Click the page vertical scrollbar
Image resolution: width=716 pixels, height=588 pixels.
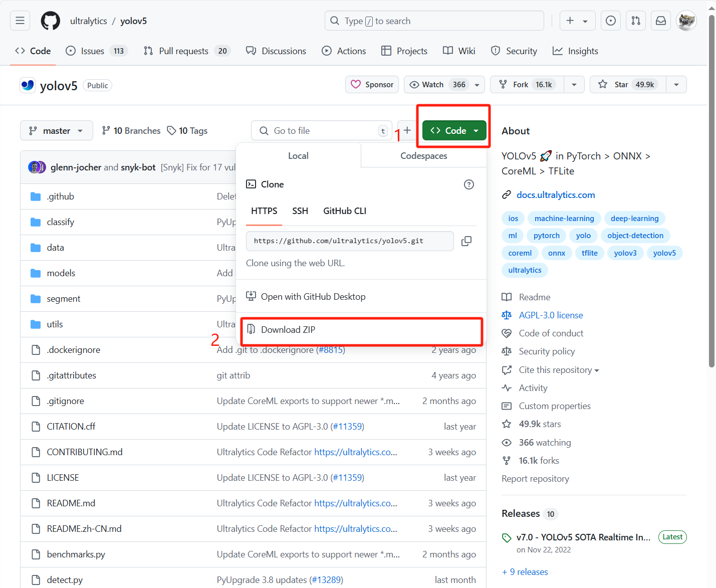(711, 190)
